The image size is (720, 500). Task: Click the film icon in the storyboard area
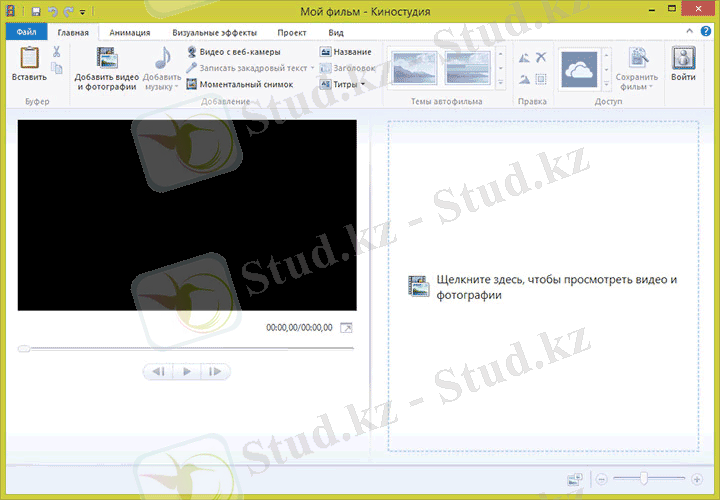tap(419, 286)
